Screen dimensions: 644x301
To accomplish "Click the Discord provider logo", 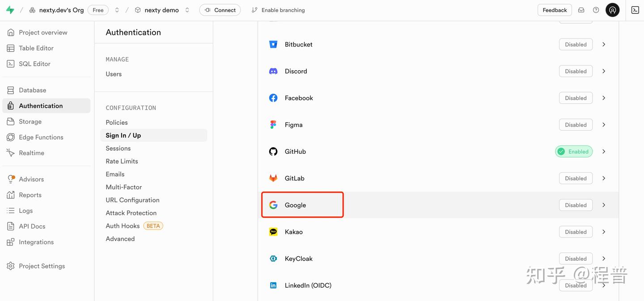I will click(273, 71).
